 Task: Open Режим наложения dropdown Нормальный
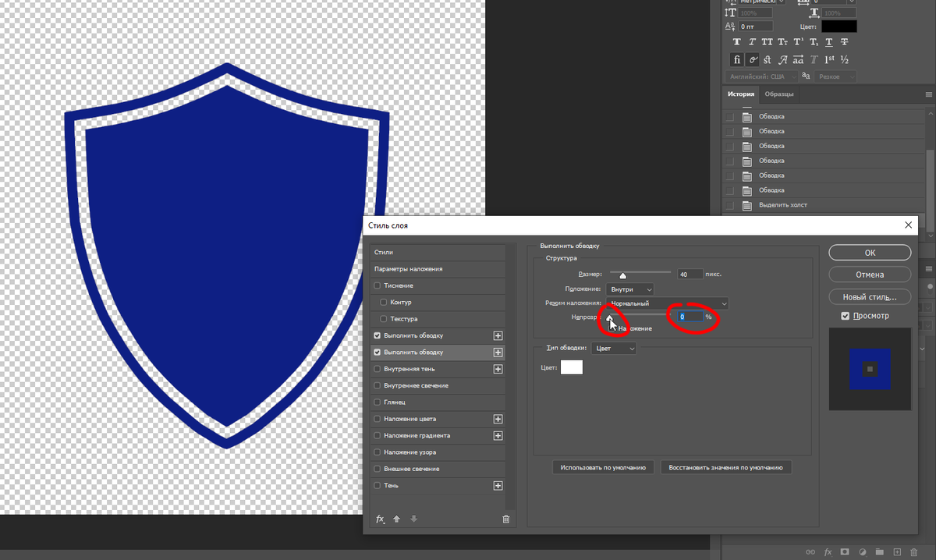tap(668, 303)
